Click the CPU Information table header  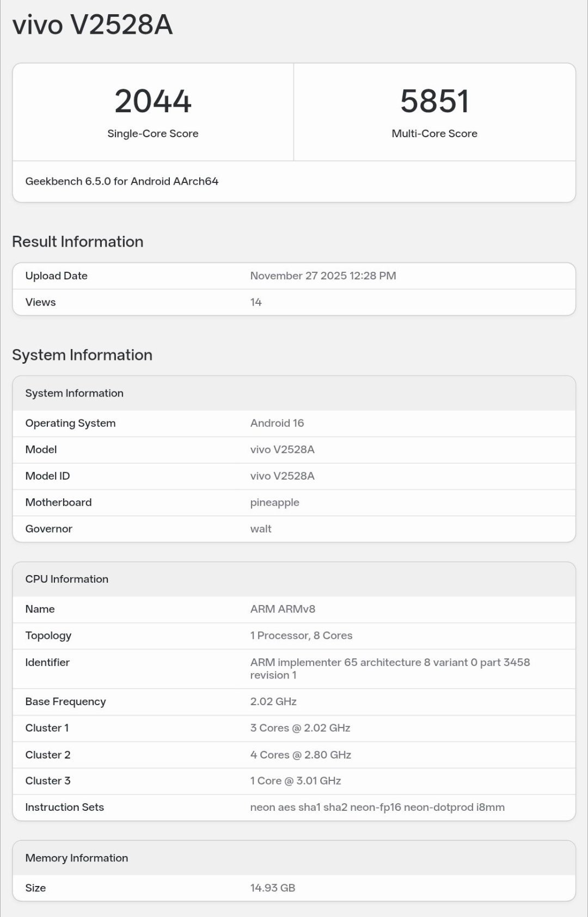tap(67, 579)
